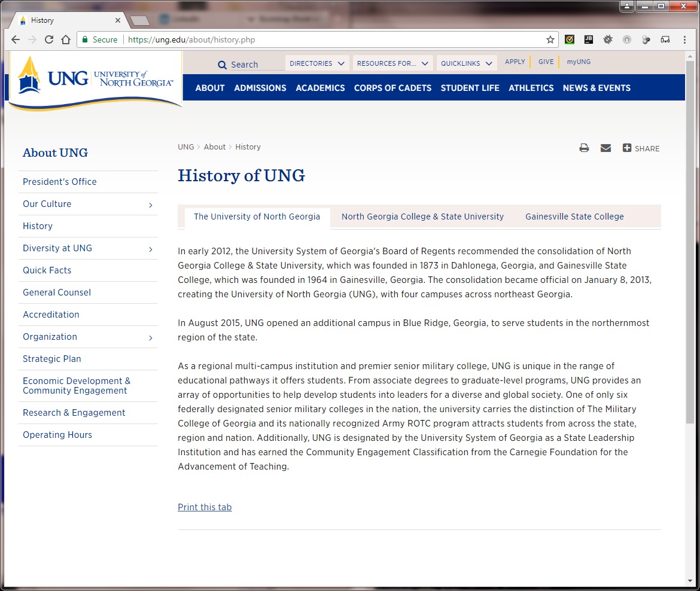
Task: Expand the Organization sidebar arrow
Action: pos(150,338)
